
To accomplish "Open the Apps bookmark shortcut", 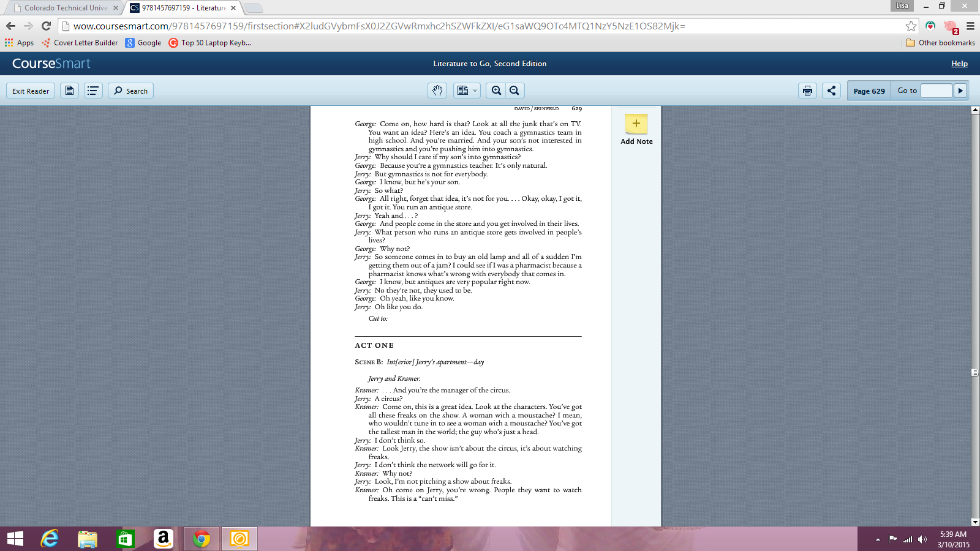I will (20, 43).
